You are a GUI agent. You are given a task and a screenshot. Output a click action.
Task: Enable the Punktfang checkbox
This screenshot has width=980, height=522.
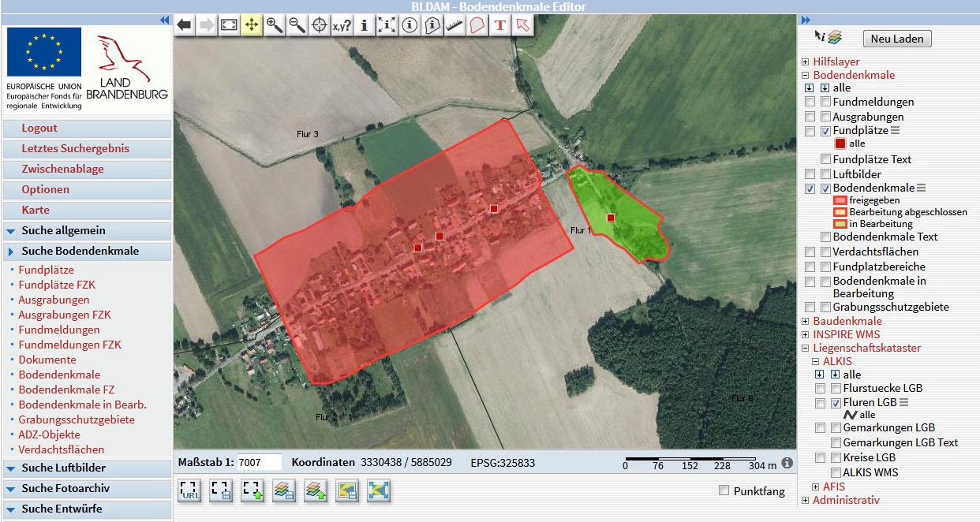(x=724, y=491)
